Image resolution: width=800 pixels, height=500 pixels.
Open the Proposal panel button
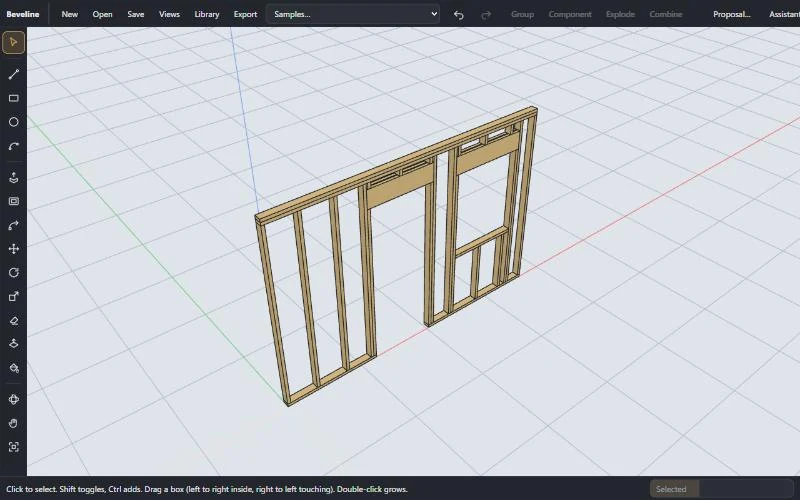point(731,14)
